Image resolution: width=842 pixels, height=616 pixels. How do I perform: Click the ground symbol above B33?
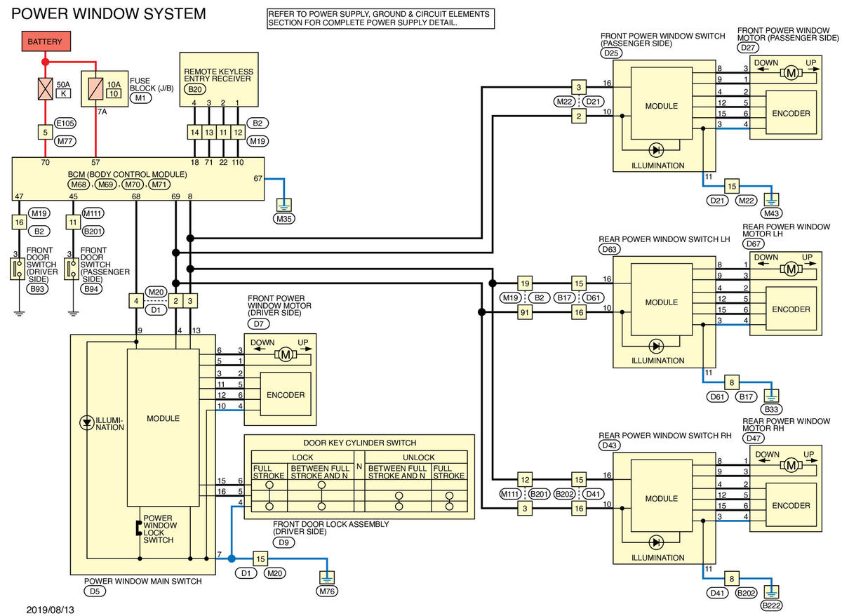point(771,396)
